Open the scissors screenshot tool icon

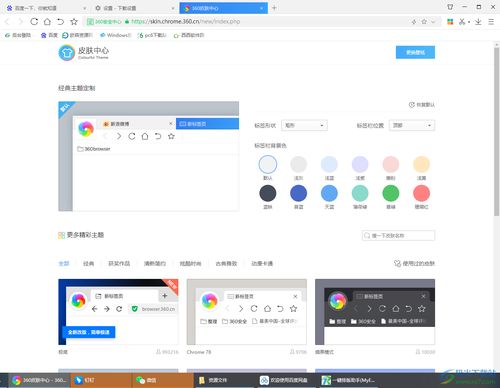point(462,22)
